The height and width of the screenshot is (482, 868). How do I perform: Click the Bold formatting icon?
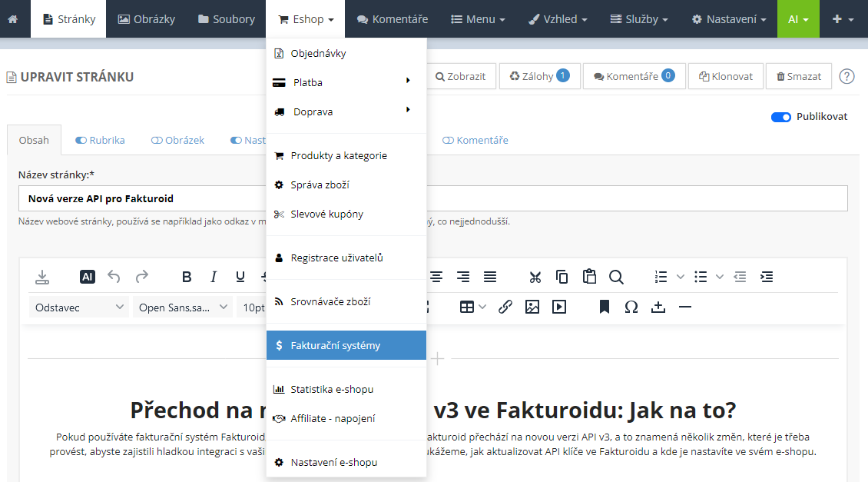pos(187,277)
